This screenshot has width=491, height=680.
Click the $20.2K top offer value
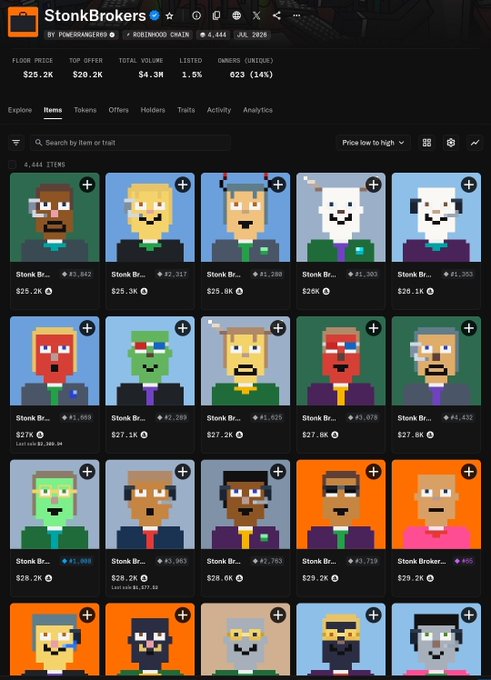coord(88,75)
